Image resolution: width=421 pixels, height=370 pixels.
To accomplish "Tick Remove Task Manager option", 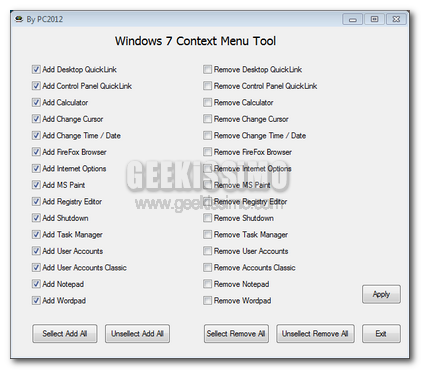I will (x=207, y=234).
